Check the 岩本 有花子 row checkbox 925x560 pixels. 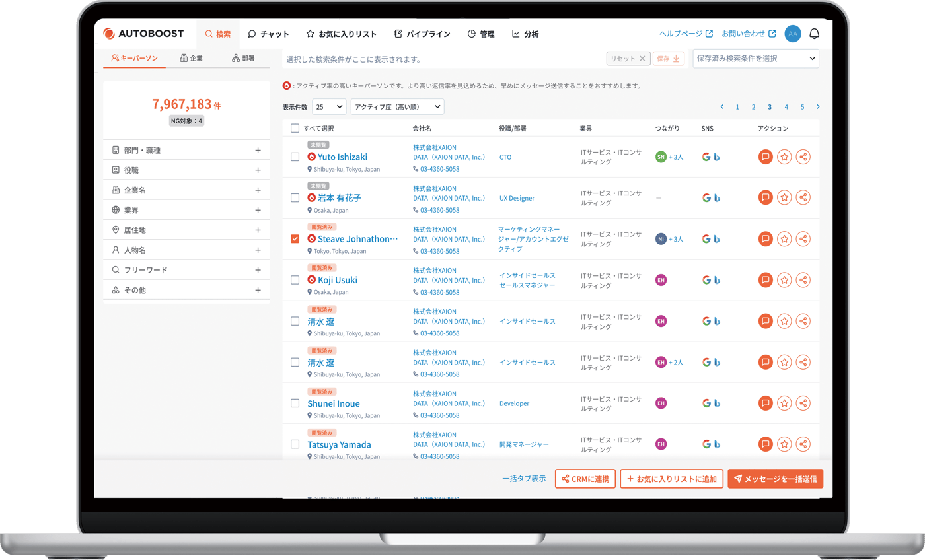click(x=295, y=197)
